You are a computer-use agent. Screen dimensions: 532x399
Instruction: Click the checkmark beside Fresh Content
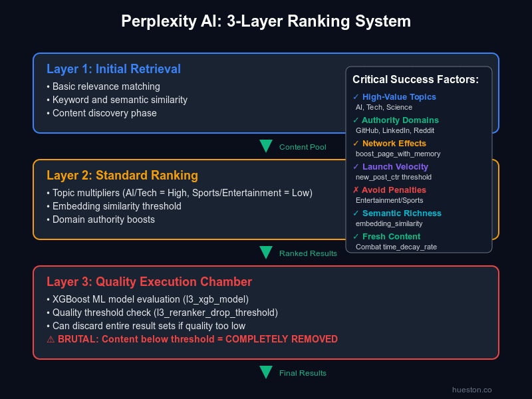[355, 237]
